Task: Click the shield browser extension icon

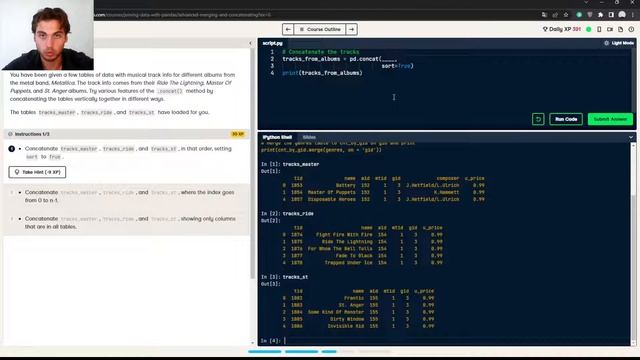Action: [589, 15]
